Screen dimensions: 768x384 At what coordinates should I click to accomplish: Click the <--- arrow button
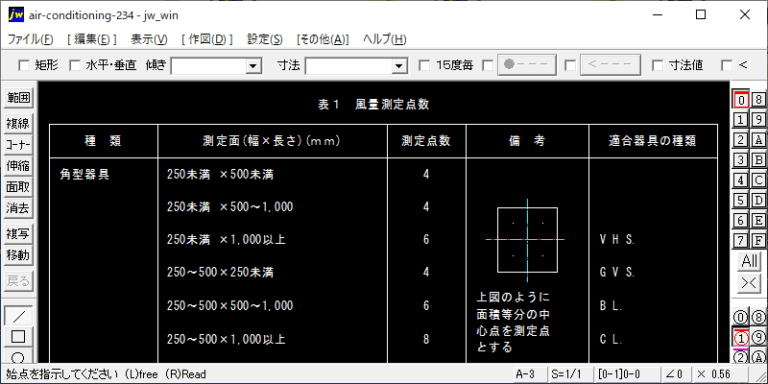coord(610,65)
